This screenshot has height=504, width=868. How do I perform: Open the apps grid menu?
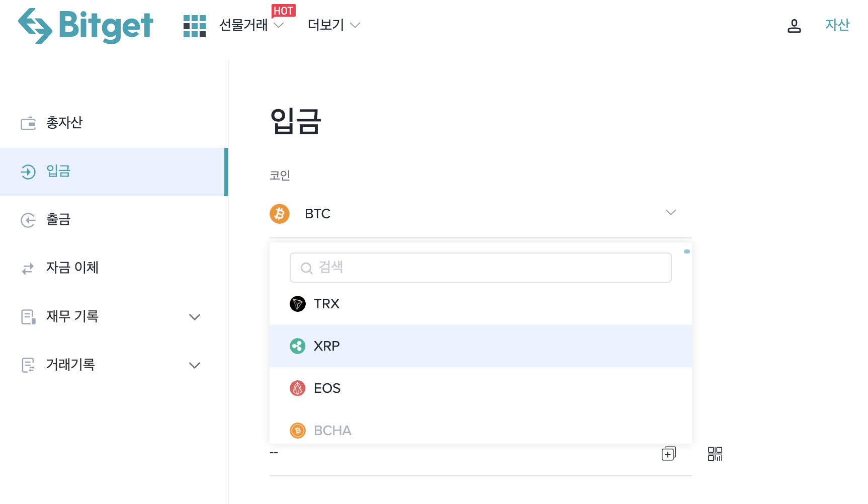tap(194, 26)
